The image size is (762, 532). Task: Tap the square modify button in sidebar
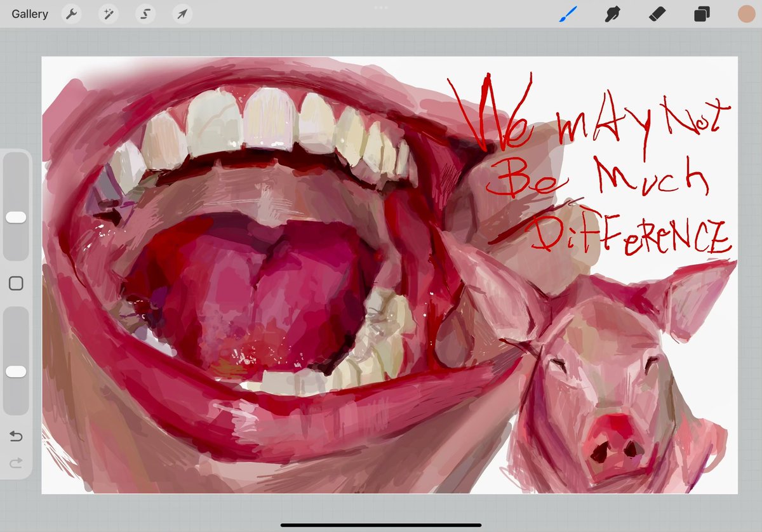coord(16,284)
